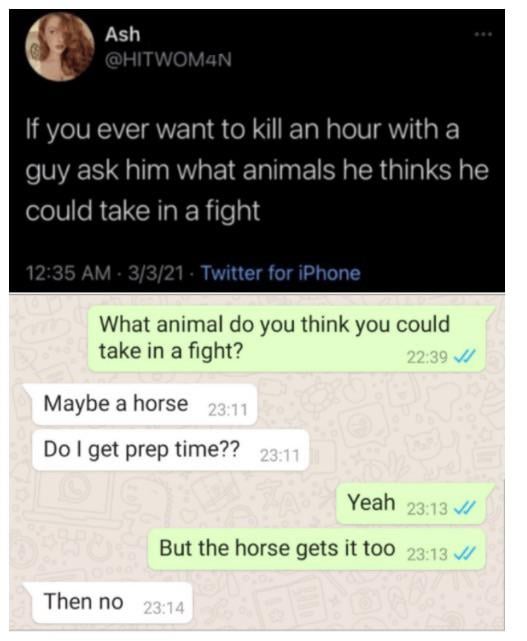The image size is (527, 641).
Task: Tap the ticks on 'But the horse gets it too'
Action: pyautogui.click(x=464, y=554)
